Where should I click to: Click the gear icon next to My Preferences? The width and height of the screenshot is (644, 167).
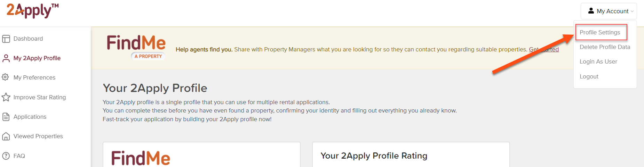5,77
